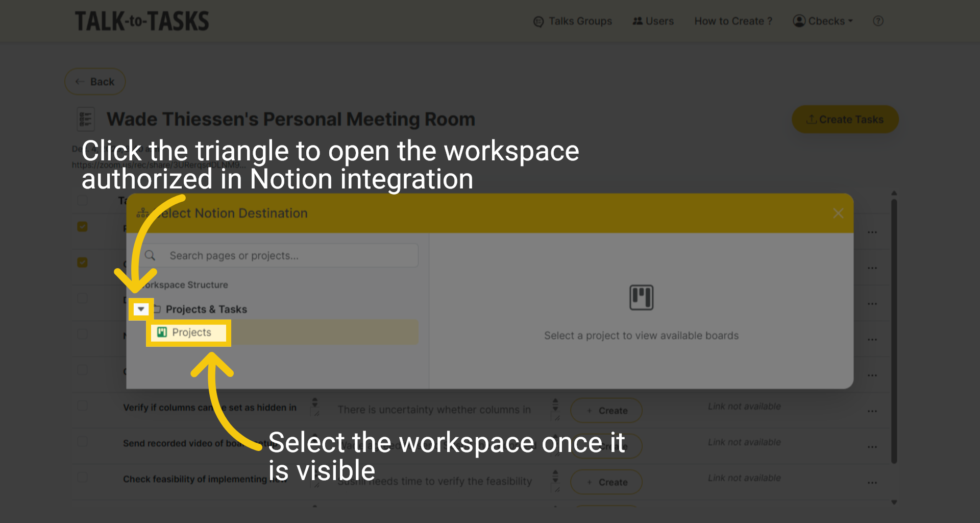This screenshot has width=980, height=523.
Task: Click the 'Check feasibility of implementing' task title
Action: point(194,479)
